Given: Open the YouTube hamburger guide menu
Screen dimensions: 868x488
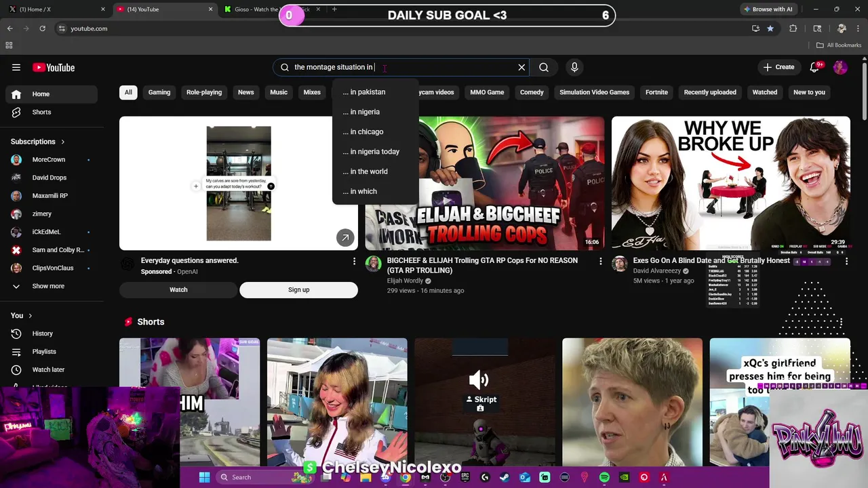Looking at the screenshot, I should pyautogui.click(x=16, y=67).
